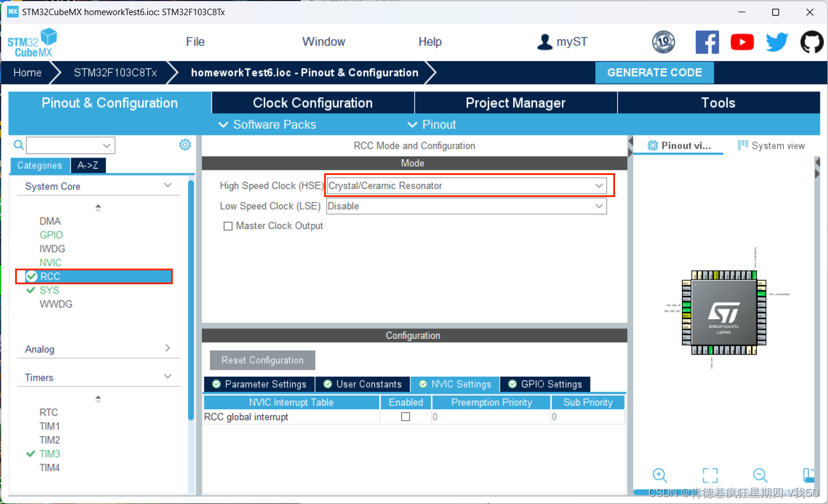Go to Home breadcrumb
Screen dimensions: 828x504
point(27,73)
